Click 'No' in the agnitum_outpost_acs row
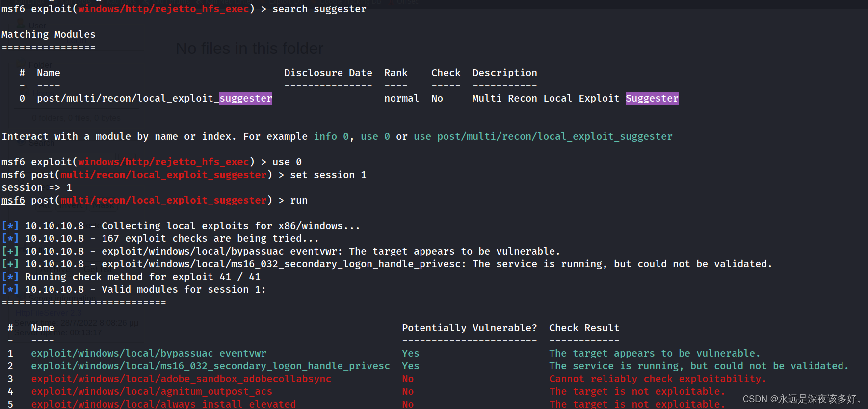 coord(408,391)
